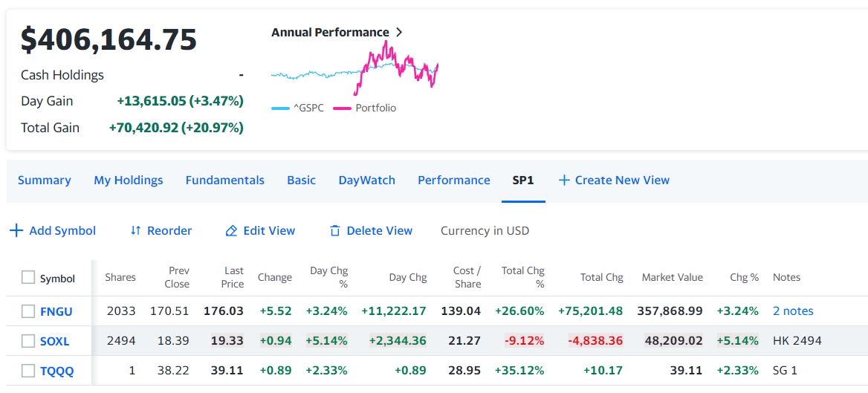
Task: Open the SOXL ticker link
Action: (x=55, y=341)
